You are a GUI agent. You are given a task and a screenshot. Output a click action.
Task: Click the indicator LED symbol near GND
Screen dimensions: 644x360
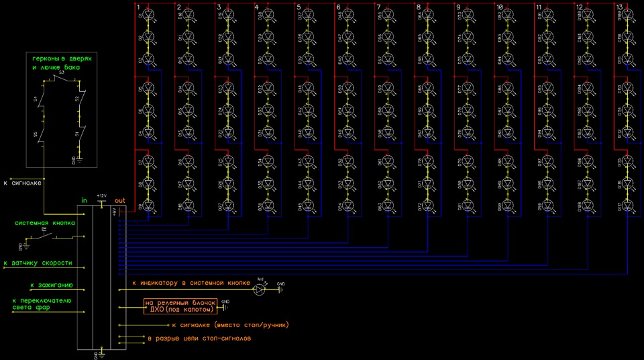click(x=260, y=289)
